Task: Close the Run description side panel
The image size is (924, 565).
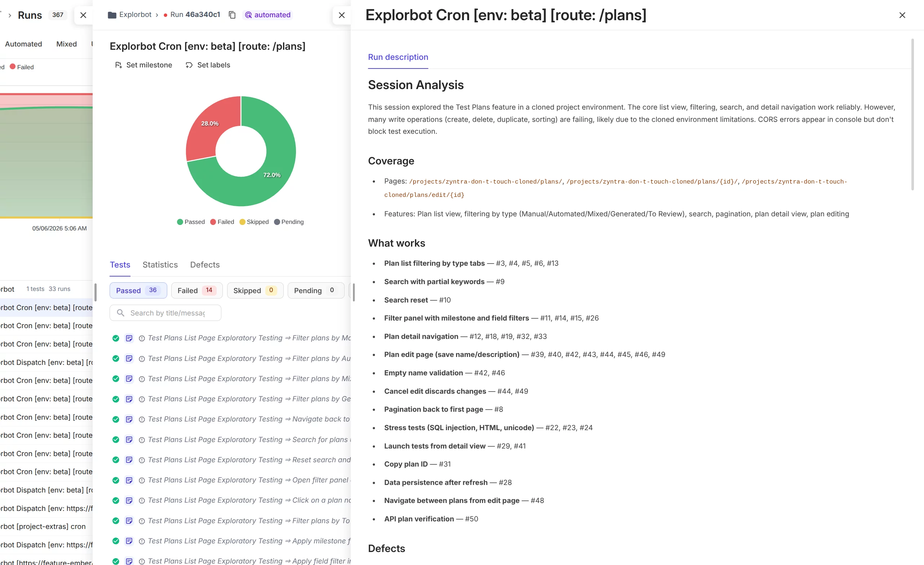Action: click(902, 15)
